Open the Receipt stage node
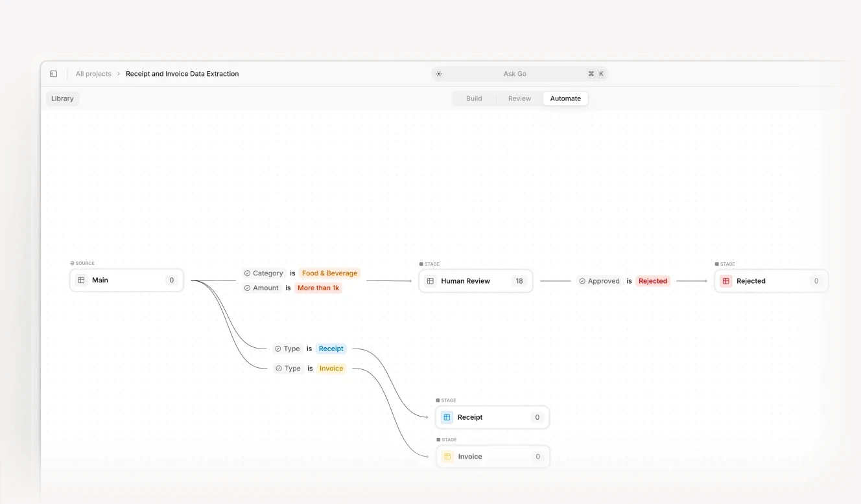This screenshot has width=861, height=504. coord(492,417)
